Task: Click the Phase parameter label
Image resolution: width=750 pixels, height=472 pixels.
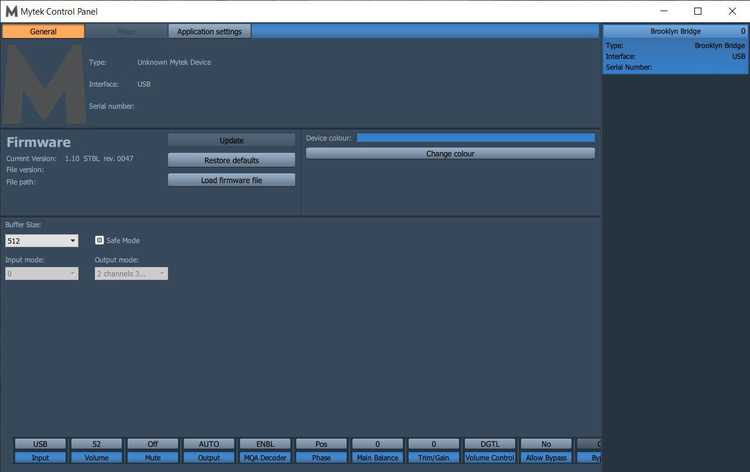Action: pyautogui.click(x=321, y=458)
